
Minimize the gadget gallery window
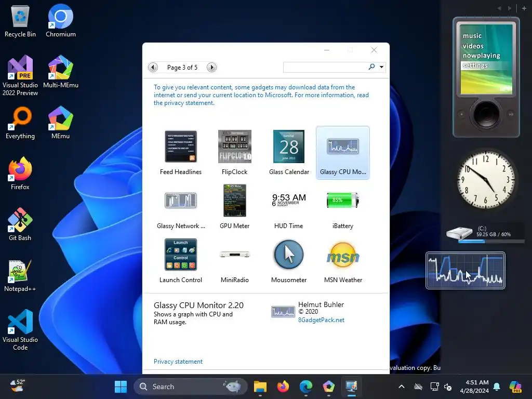click(x=327, y=50)
